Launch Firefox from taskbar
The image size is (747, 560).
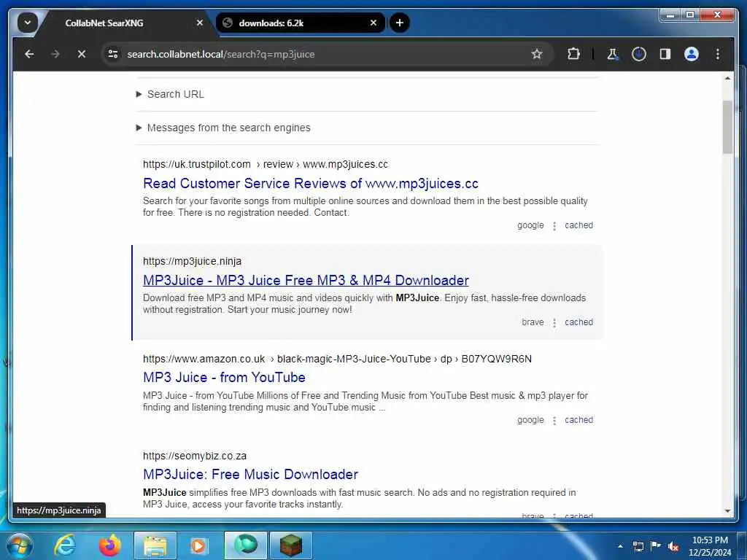point(110,545)
